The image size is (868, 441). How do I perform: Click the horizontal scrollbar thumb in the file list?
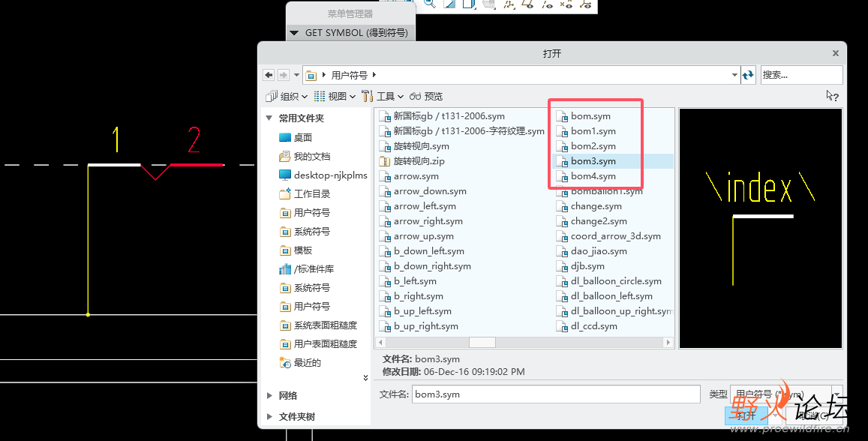482,343
